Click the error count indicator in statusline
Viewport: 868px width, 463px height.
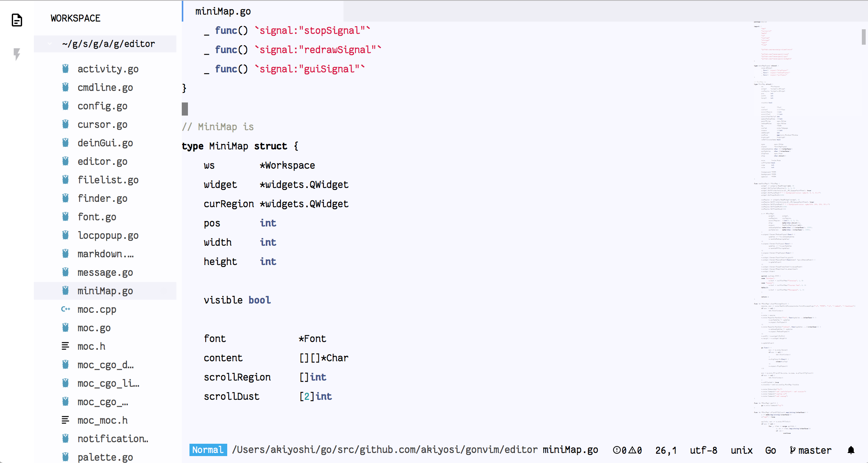click(620, 450)
